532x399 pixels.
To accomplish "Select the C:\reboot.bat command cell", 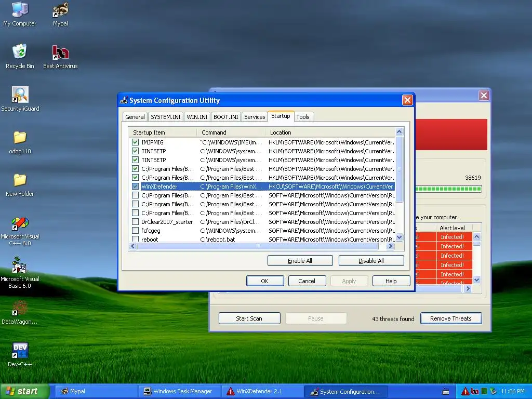I will [218, 239].
